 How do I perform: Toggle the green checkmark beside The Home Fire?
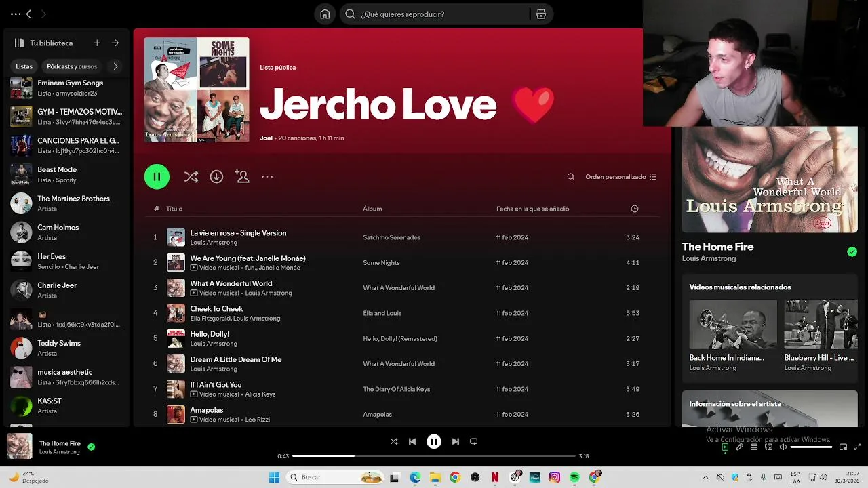tap(852, 251)
